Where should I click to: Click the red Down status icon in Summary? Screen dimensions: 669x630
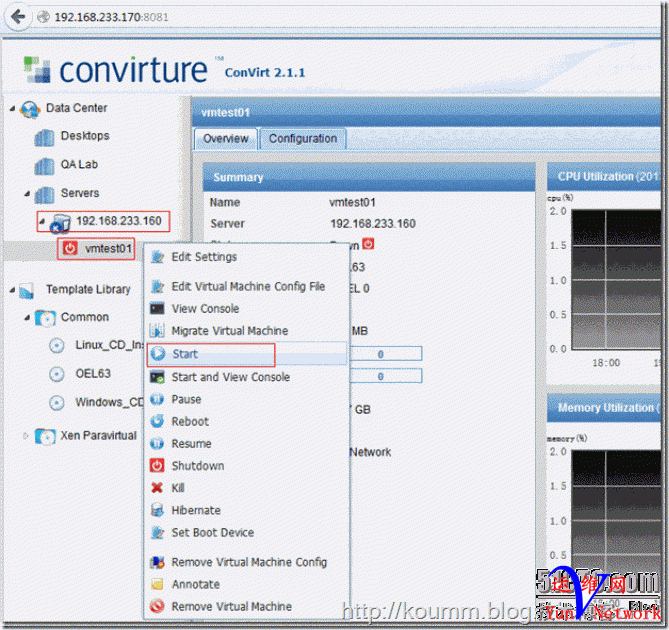point(368,244)
